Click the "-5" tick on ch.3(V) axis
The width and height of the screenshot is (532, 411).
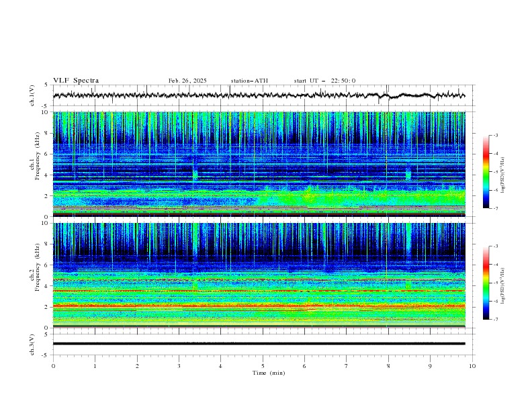46,355
